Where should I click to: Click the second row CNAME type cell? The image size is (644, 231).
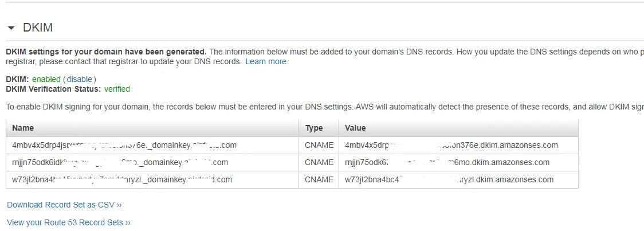point(319,162)
